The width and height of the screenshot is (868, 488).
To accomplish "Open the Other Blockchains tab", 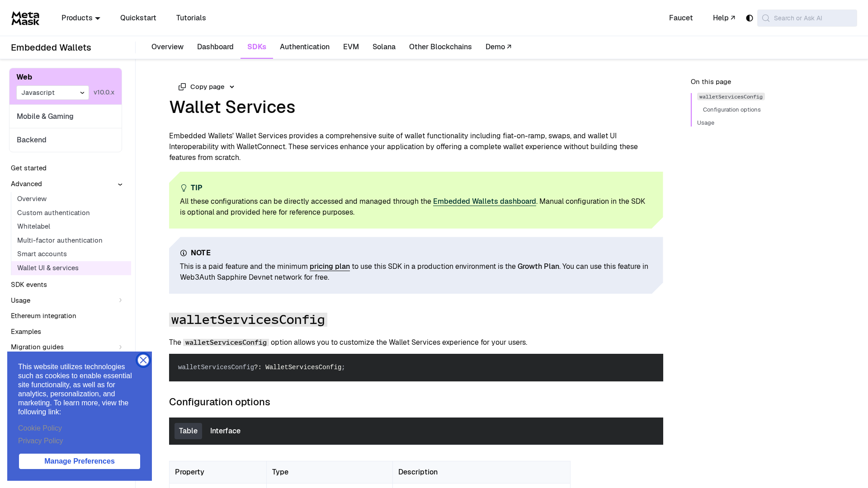I will 440,47.
